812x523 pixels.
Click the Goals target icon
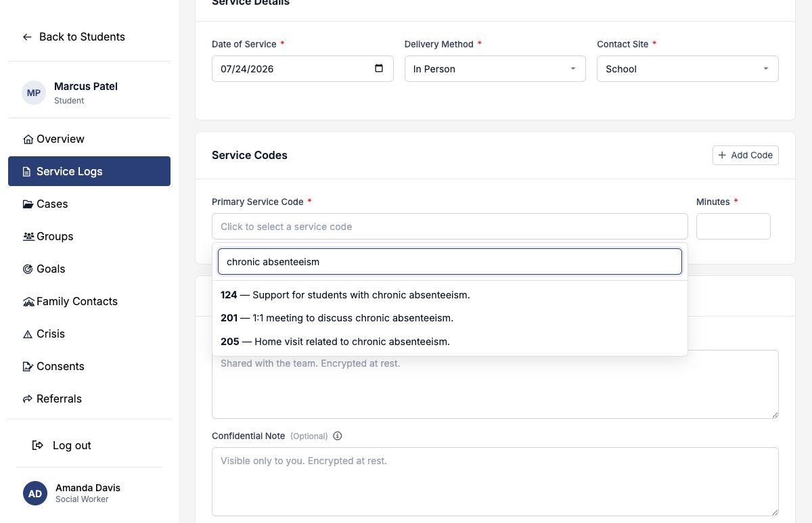[x=28, y=269]
